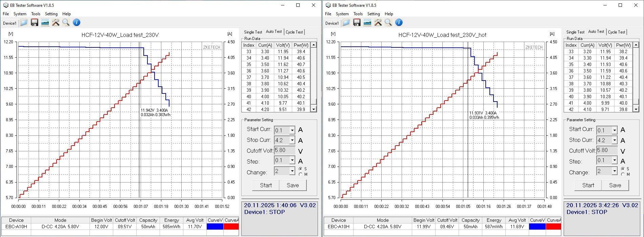
Task: Expand the Start Curr dropdown in left window
Action: click(x=292, y=130)
